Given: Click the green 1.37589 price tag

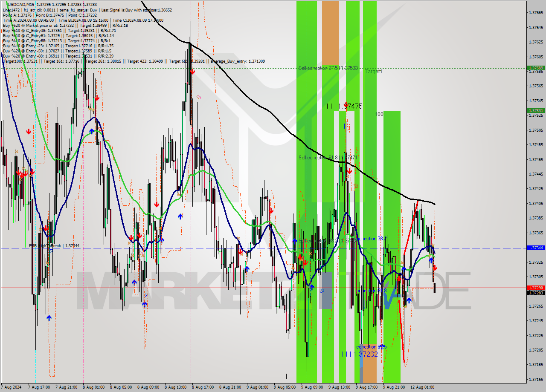Looking at the screenshot, I should [x=536, y=68].
